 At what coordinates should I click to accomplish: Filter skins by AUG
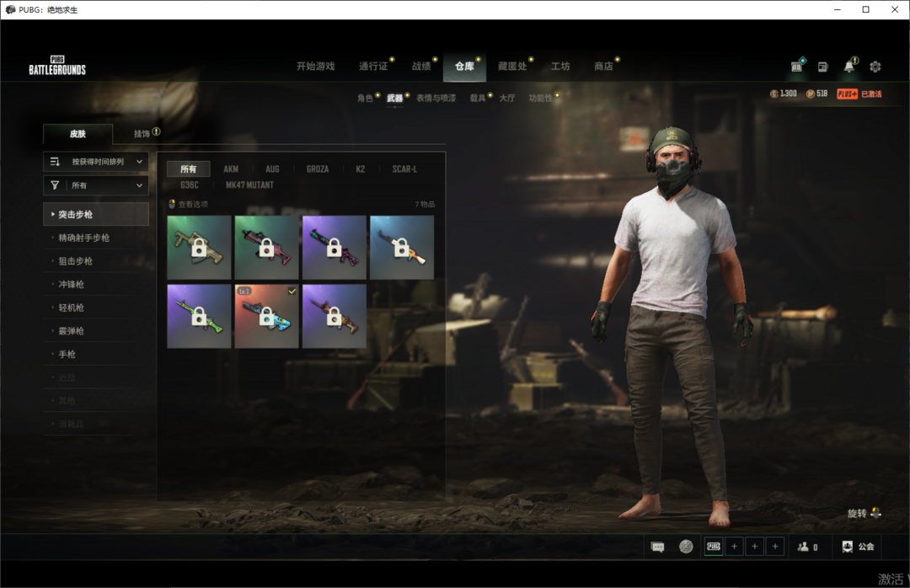click(x=272, y=169)
